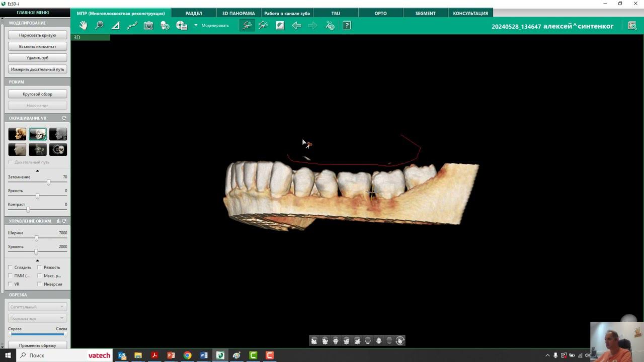This screenshot has width=644, height=362.
Task: Select the back of head orientation view
Action: [x=368, y=340]
